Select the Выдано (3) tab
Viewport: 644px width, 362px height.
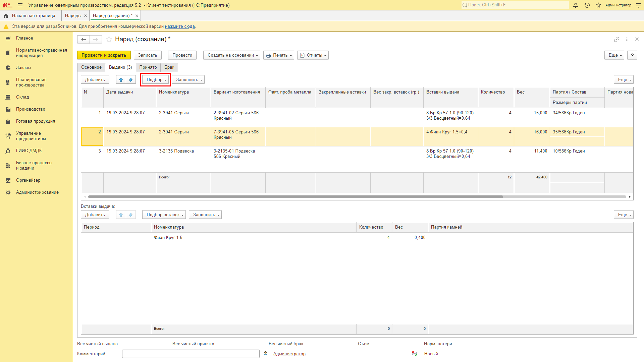click(120, 67)
